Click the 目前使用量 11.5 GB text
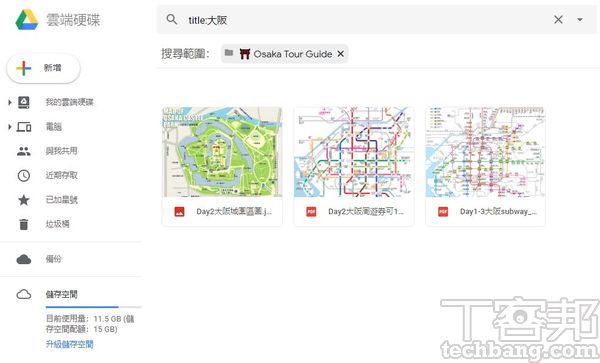Viewport: 600px width, 363px height. click(90, 324)
